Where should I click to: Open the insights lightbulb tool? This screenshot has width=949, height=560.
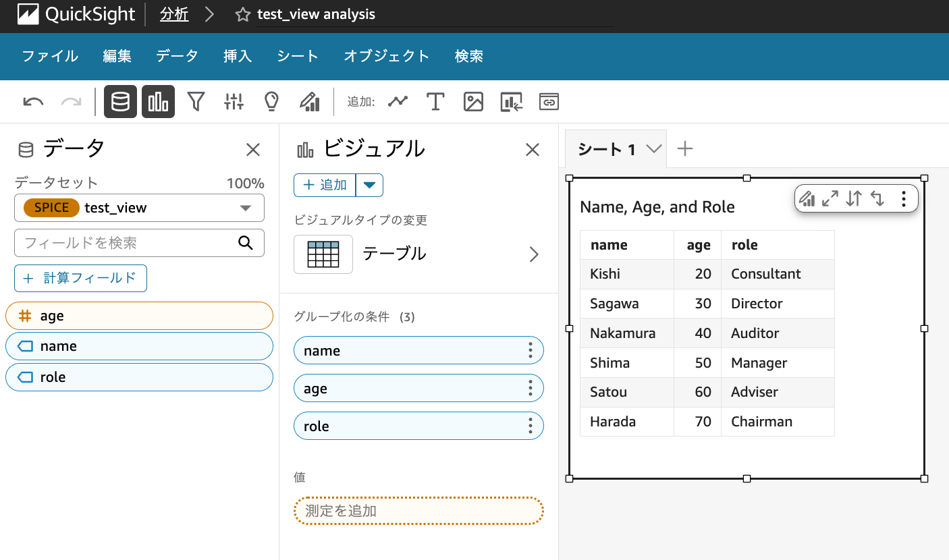[x=271, y=102]
